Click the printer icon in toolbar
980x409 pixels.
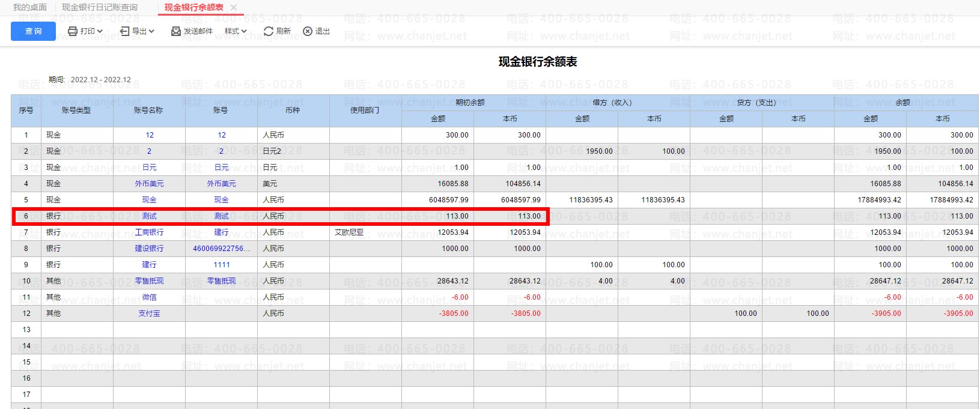click(x=73, y=31)
